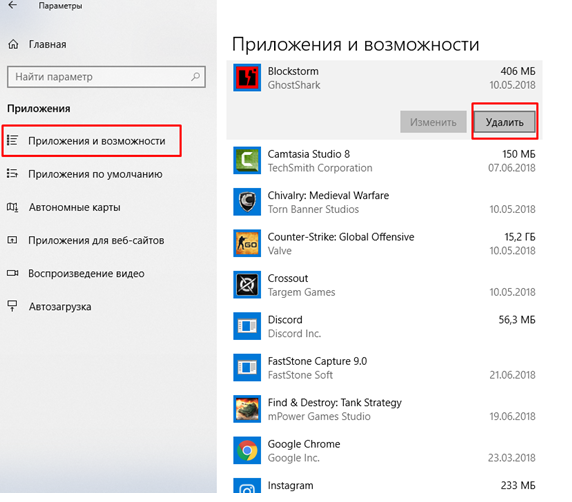Click the 21.06.2018 install date

click(x=513, y=375)
